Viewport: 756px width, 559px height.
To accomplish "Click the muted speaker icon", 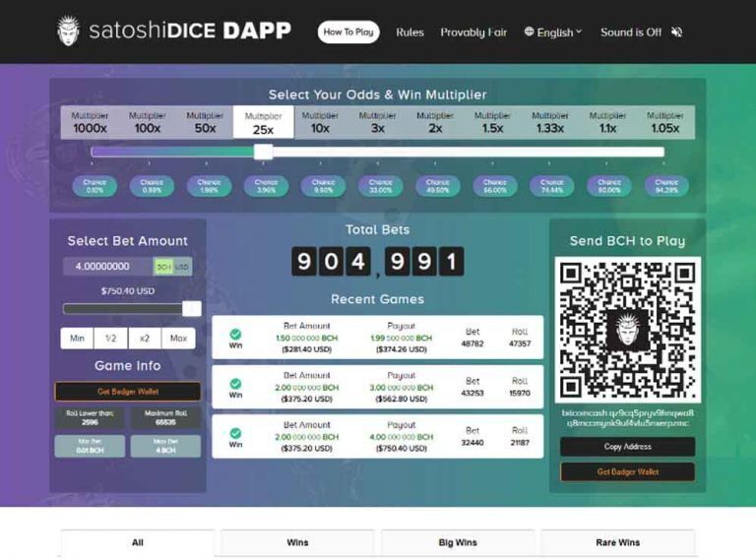I will [677, 32].
